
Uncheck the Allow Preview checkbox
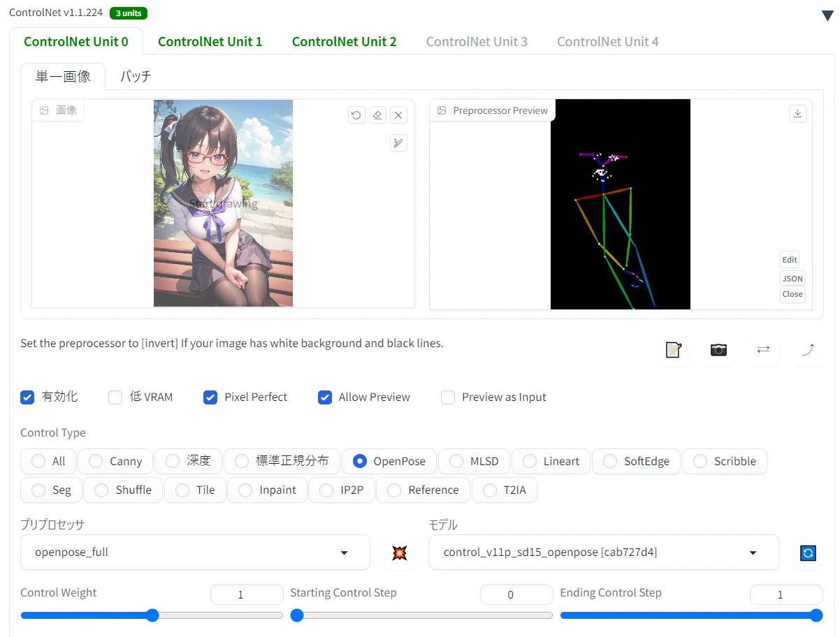[325, 397]
